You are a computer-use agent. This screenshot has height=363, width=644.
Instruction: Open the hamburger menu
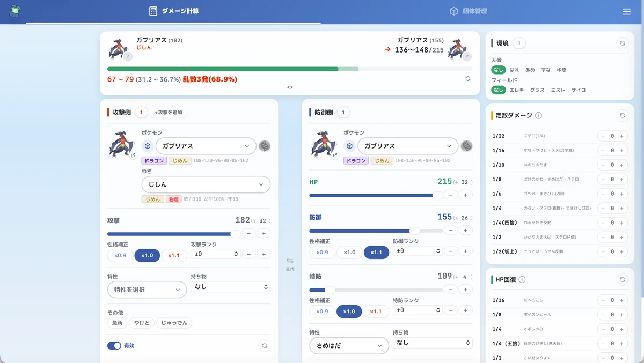(x=626, y=11)
